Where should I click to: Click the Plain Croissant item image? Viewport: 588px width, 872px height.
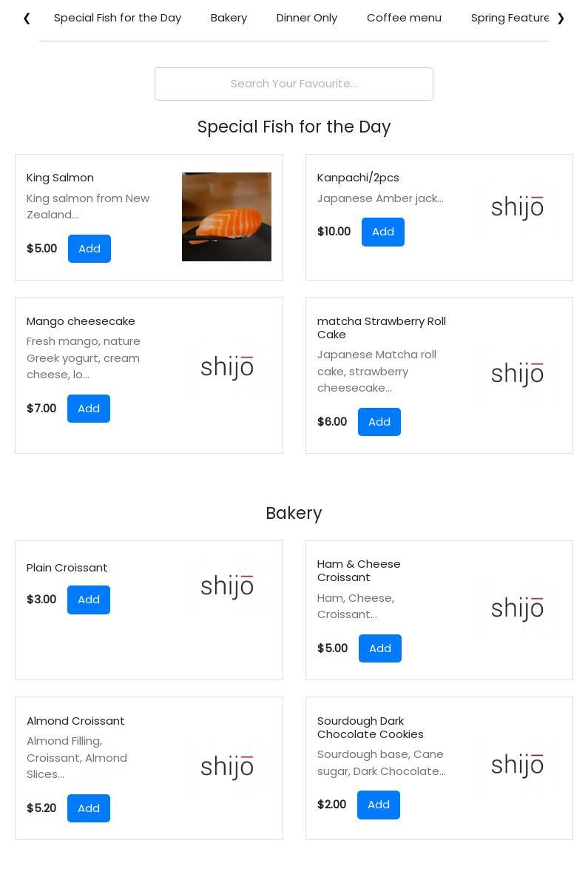226,587
